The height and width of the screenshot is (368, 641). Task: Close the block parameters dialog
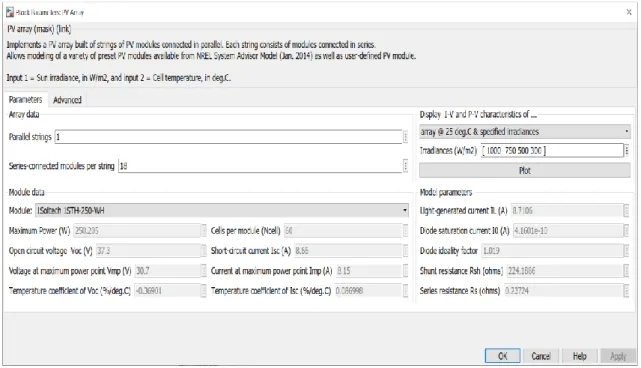[629, 12]
